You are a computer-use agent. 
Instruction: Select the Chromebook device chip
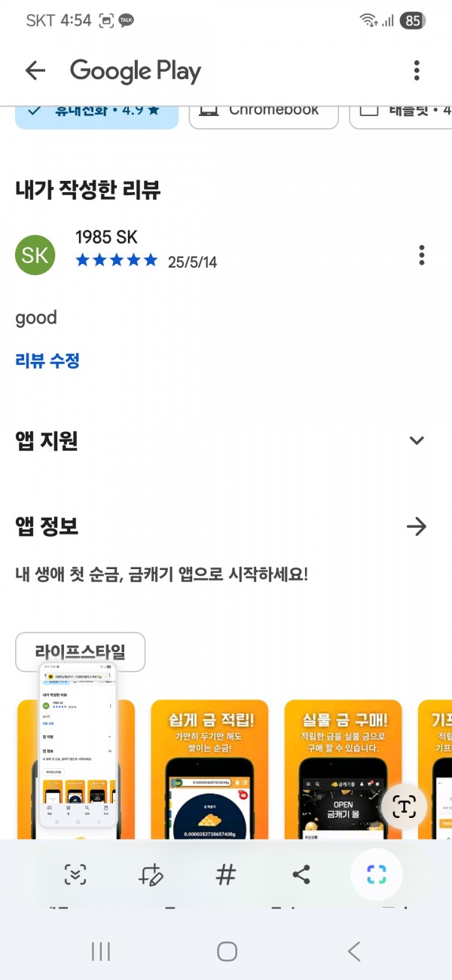[x=264, y=112]
